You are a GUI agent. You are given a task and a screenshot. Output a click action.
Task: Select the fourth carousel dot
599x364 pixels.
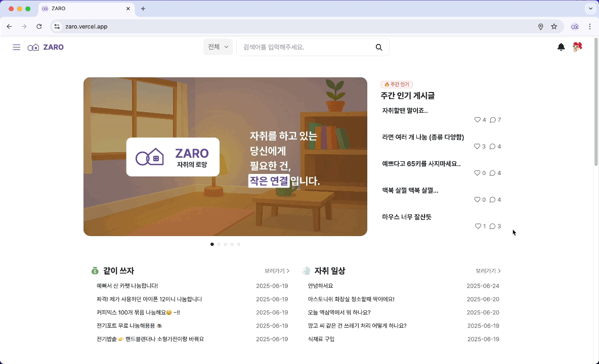[232, 244]
